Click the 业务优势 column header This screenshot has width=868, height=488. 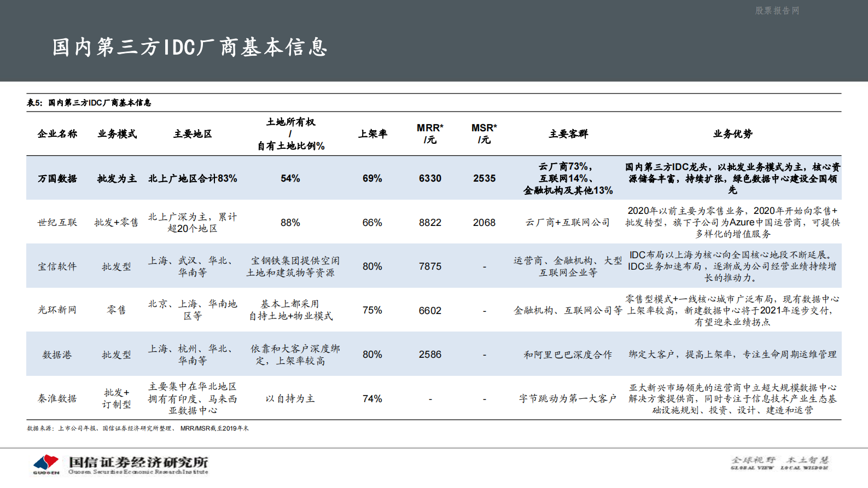(x=733, y=134)
